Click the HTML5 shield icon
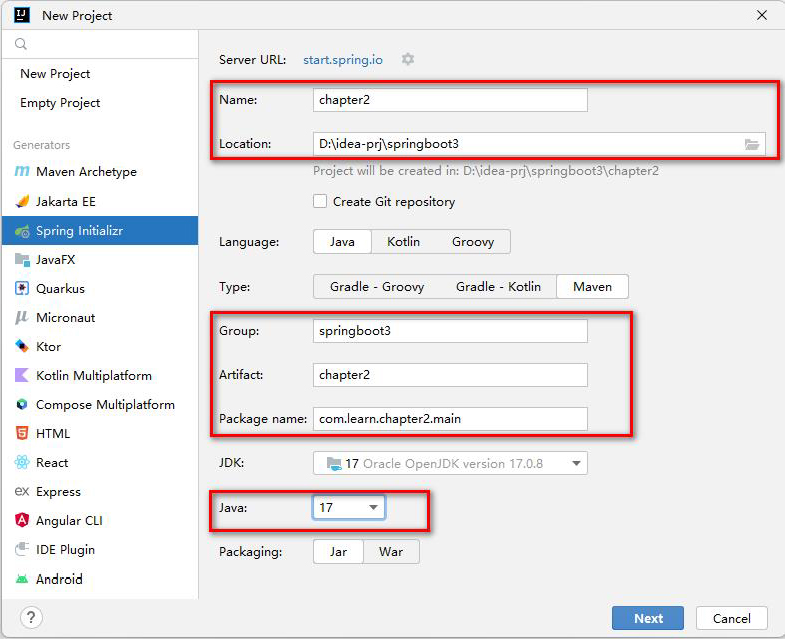Viewport: 785px width, 639px height. tap(22, 433)
